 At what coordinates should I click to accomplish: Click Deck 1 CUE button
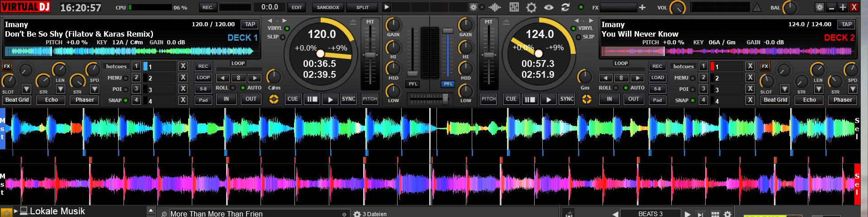[x=293, y=99]
